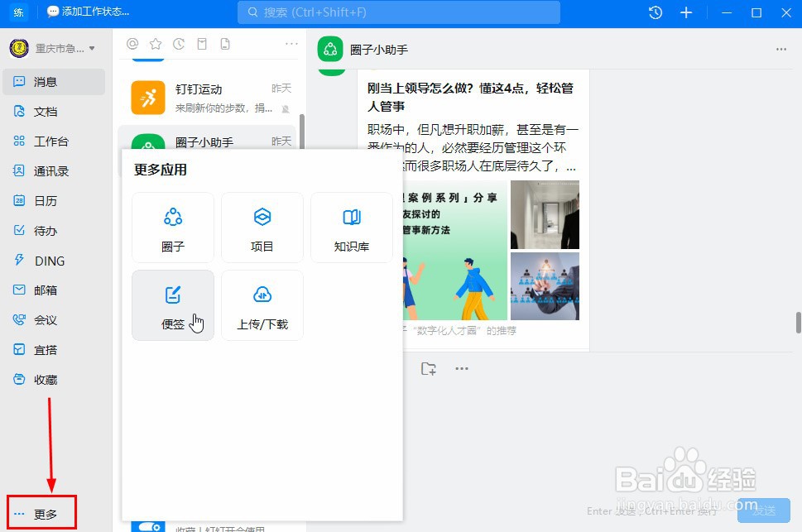Open 收藏 favorites in the sidebar
The image size is (802, 532).
54,380
